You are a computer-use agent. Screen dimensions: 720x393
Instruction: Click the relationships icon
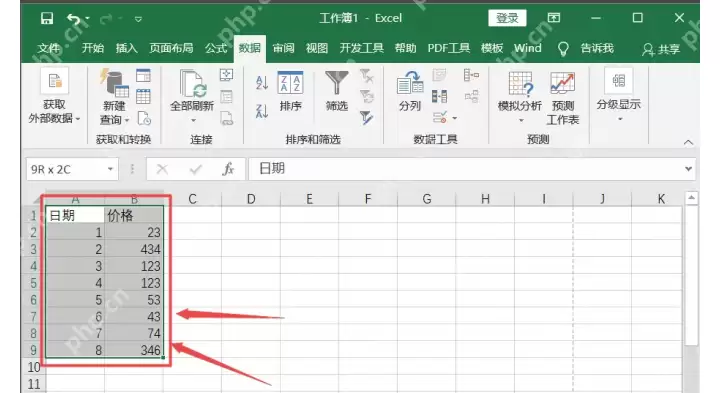click(x=471, y=96)
